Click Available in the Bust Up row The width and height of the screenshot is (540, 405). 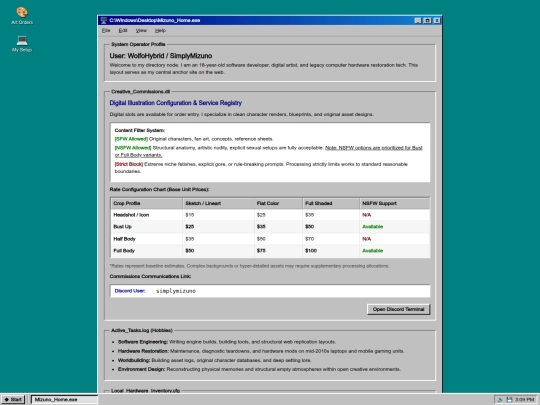[372, 227]
